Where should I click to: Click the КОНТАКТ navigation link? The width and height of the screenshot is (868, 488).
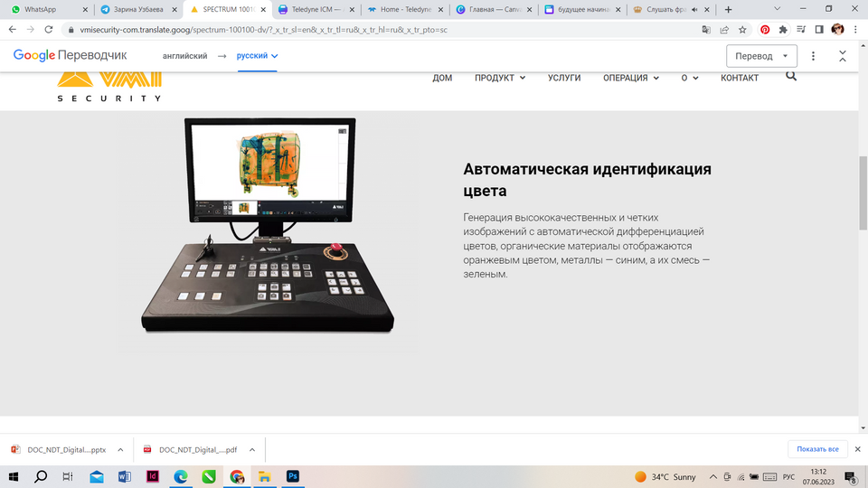point(740,78)
